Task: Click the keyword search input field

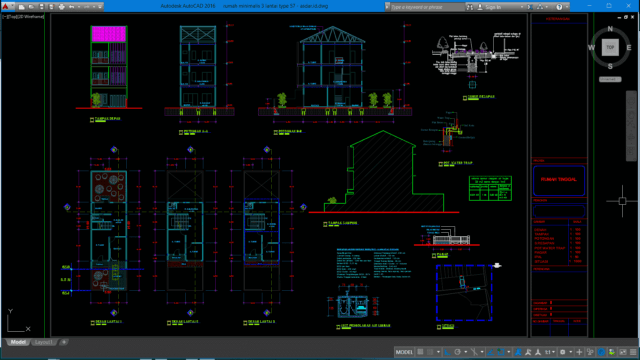Action: click(x=427, y=7)
